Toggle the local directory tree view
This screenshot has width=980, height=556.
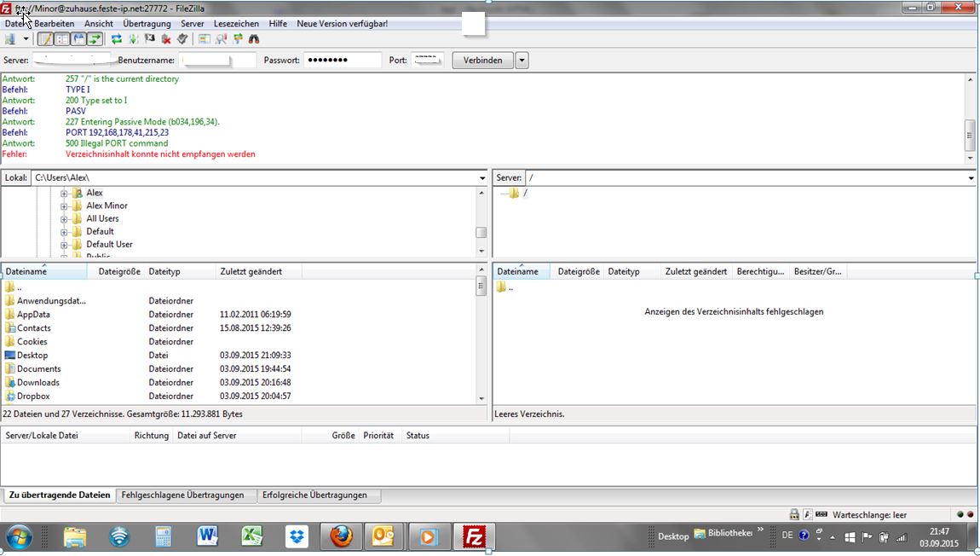click(x=62, y=39)
